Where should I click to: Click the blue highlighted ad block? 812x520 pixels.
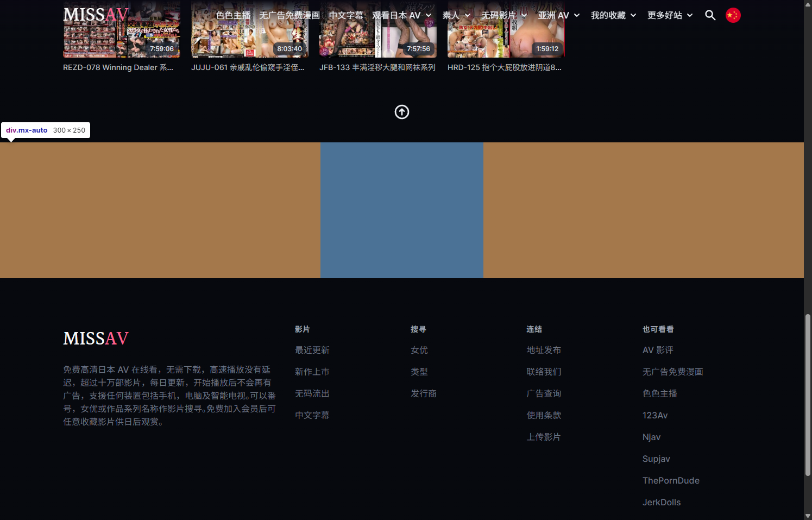pos(401,210)
